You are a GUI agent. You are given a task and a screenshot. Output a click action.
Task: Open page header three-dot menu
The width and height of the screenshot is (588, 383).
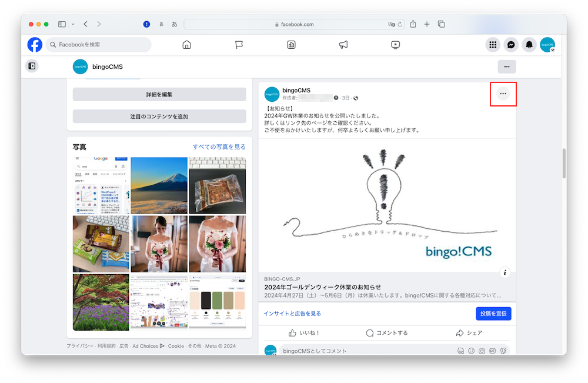[x=507, y=66]
